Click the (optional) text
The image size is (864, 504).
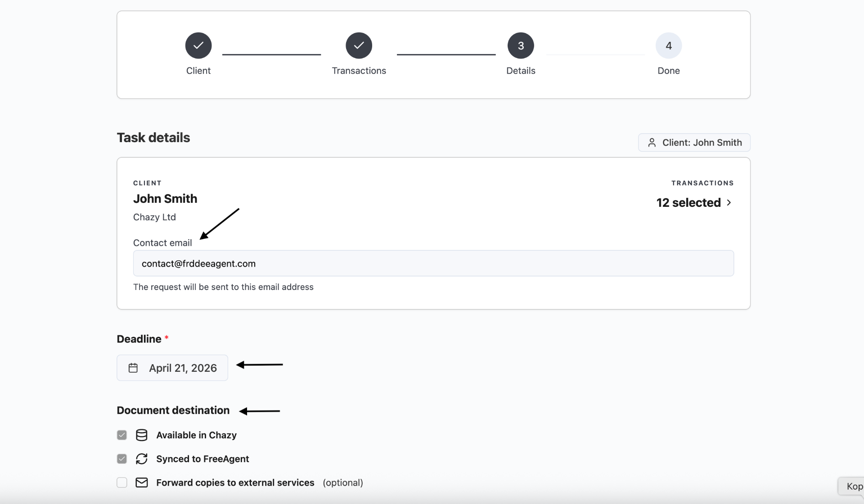click(x=343, y=482)
